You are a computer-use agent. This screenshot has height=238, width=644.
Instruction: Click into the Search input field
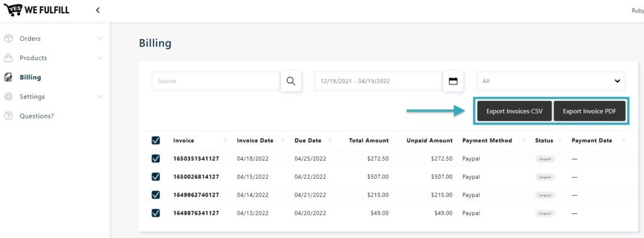pyautogui.click(x=216, y=81)
